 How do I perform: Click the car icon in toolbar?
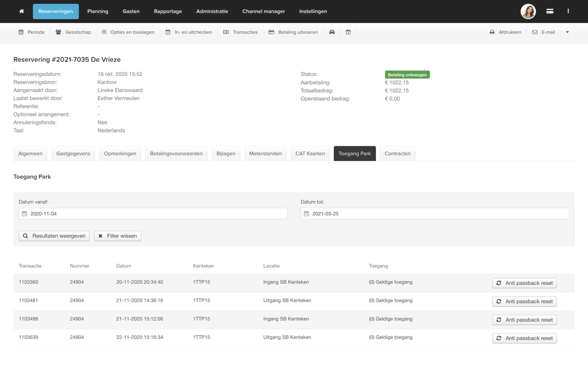point(332,32)
